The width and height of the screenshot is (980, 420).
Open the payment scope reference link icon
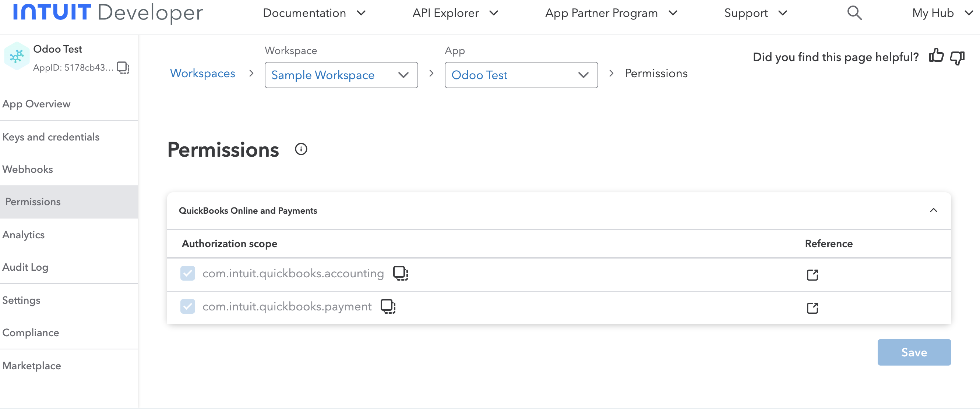(812, 307)
